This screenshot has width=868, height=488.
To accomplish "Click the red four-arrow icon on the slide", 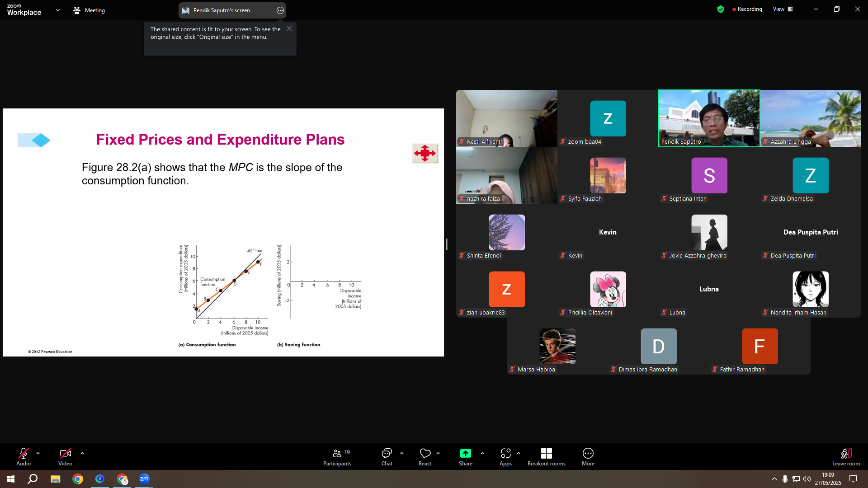I will tap(425, 153).
